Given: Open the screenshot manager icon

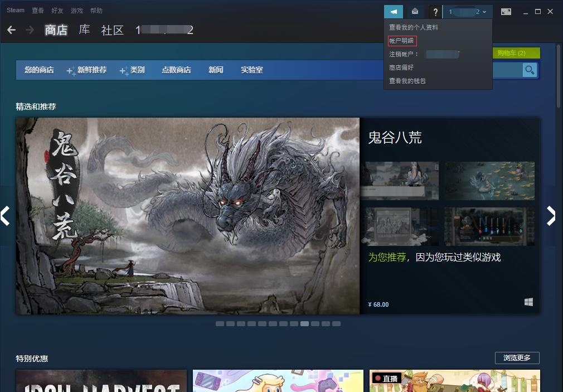Looking at the screenshot, I should tap(506, 11).
